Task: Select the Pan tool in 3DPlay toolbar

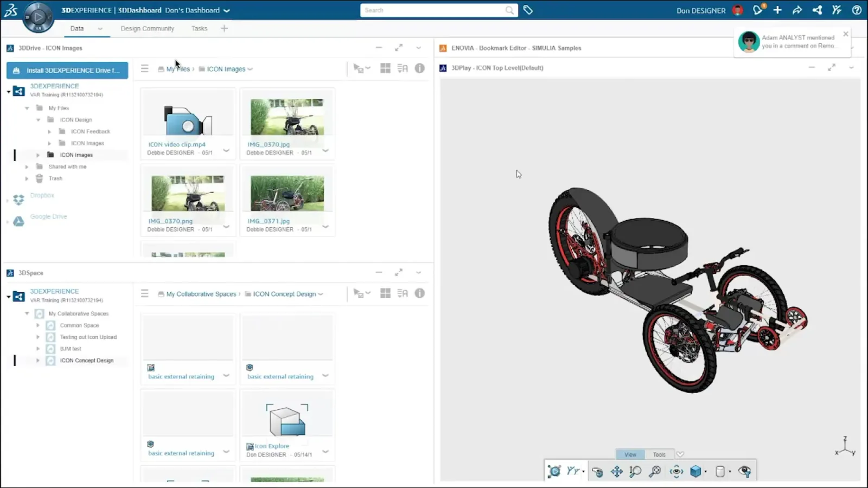Action: coord(616,471)
